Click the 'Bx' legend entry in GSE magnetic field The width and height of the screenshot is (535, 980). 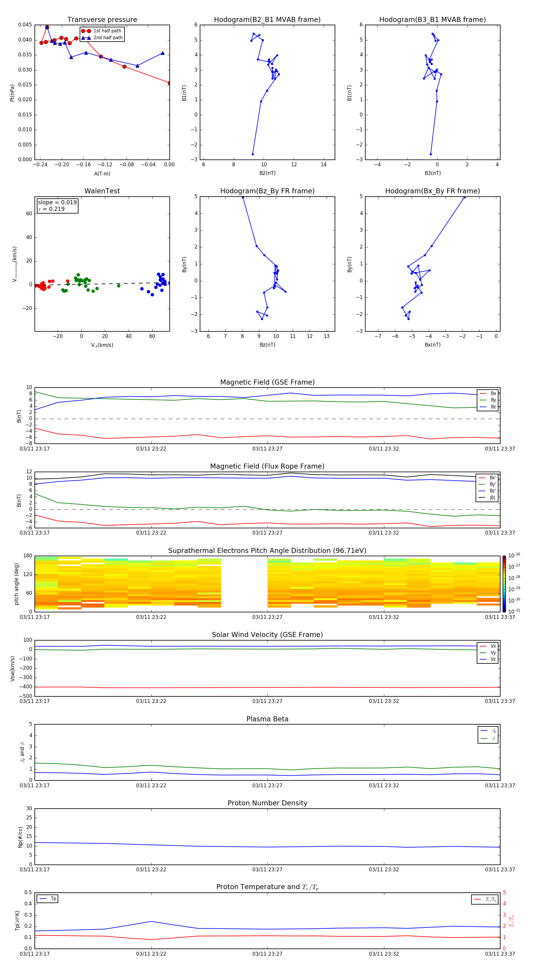488,393
